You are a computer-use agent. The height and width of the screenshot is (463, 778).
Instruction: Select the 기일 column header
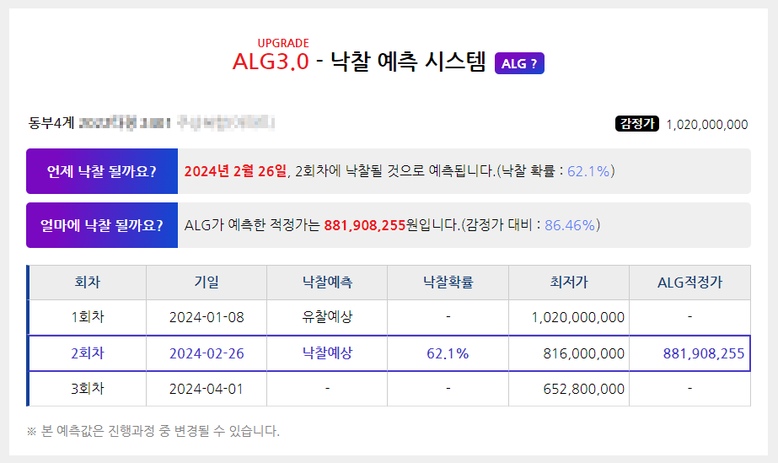click(x=207, y=283)
